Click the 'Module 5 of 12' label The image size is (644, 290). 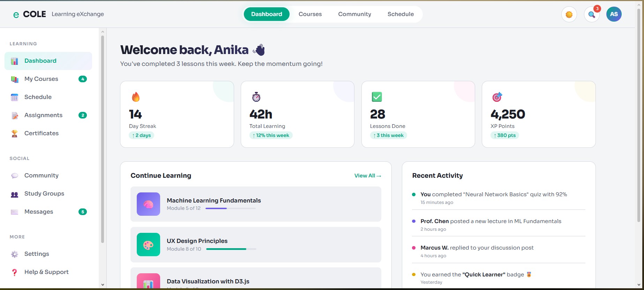pyautogui.click(x=184, y=208)
